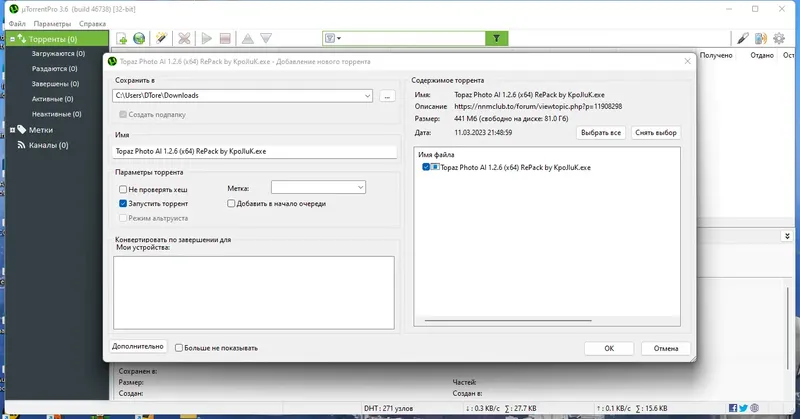Click the Отдано column header
Image resolution: width=800 pixels, height=419 pixels.
click(x=762, y=55)
